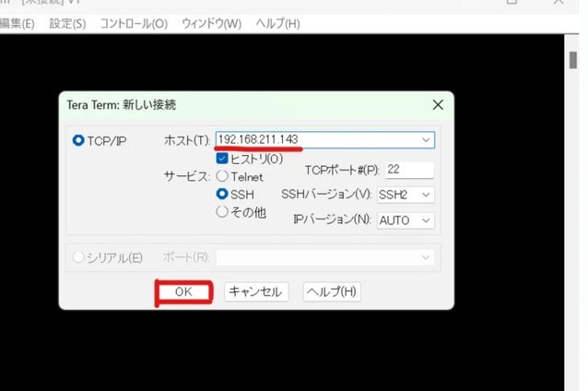Open the 編集(E) menu
This screenshot has width=588, height=391.
(17, 24)
